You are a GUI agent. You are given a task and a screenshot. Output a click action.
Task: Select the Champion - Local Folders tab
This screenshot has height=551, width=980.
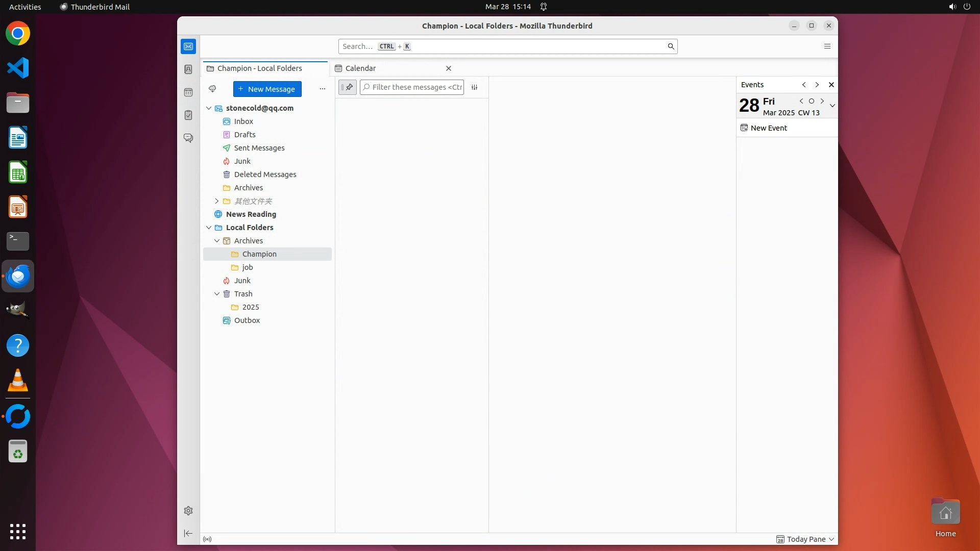coord(259,68)
